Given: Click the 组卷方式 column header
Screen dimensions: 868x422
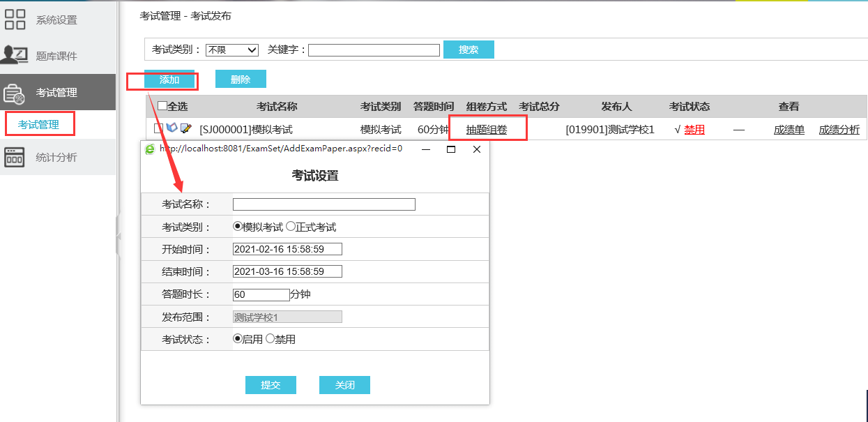Looking at the screenshot, I should [x=487, y=107].
